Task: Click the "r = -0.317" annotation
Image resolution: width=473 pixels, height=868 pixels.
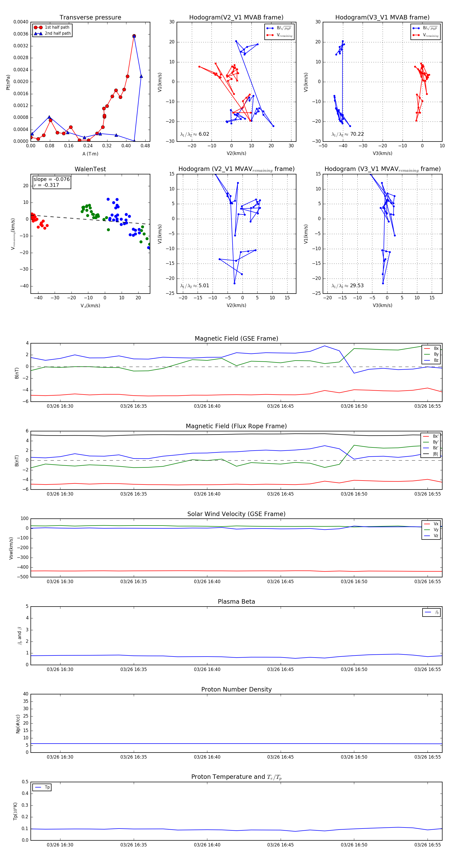Action: tap(46, 185)
